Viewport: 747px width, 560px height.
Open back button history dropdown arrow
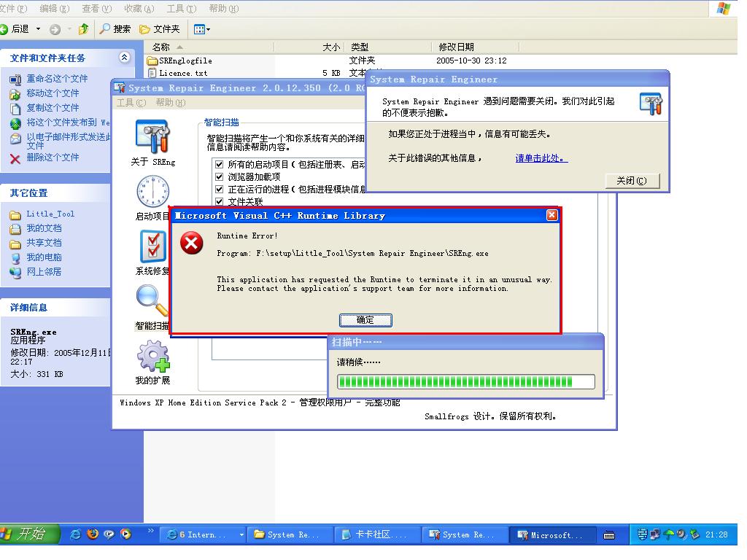[x=38, y=29]
